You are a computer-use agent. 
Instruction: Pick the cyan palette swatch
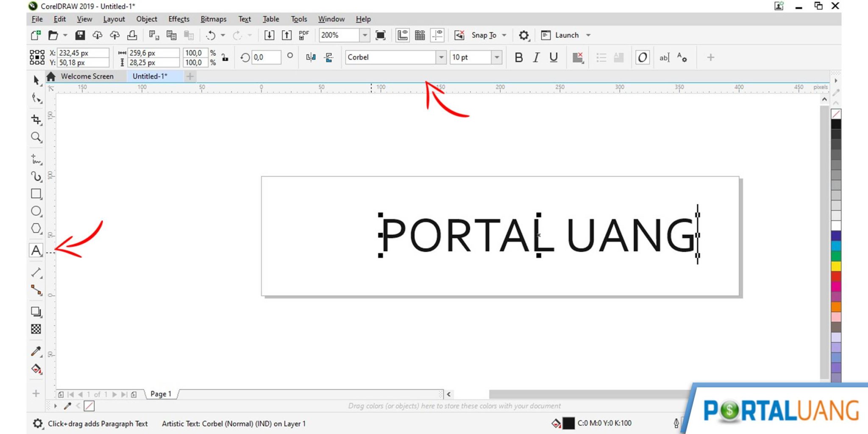click(x=836, y=246)
